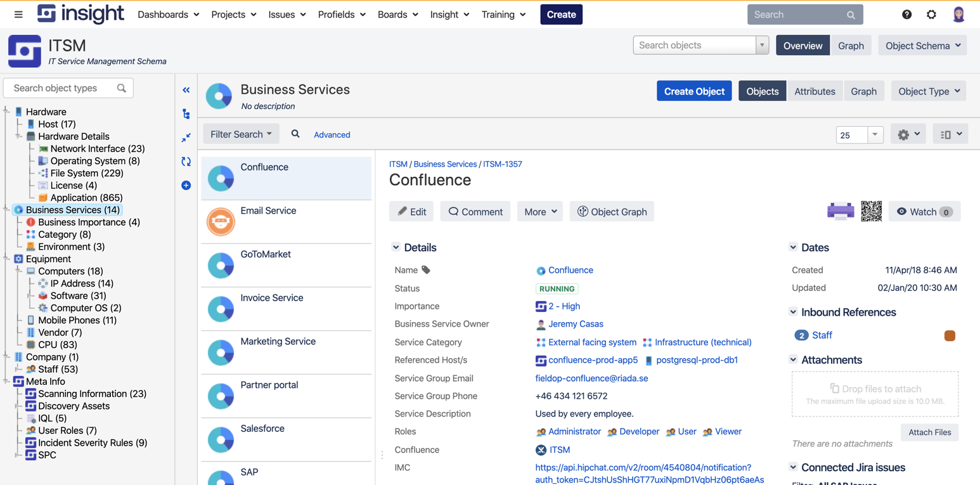
Task: Click the Create Object button
Action: [x=694, y=91]
